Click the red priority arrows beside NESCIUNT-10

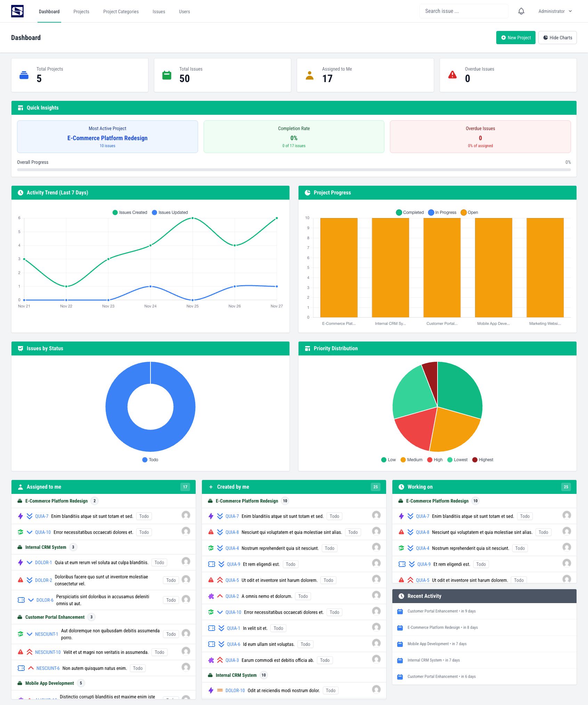[x=30, y=652]
